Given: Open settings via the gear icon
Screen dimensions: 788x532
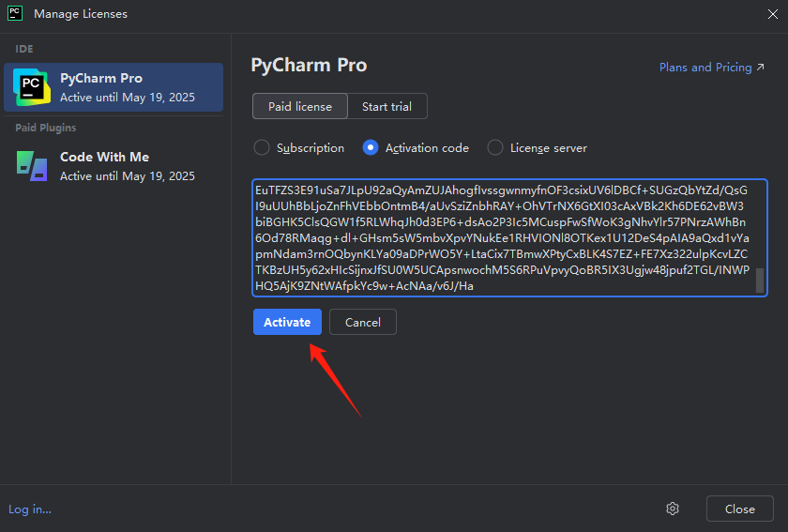Looking at the screenshot, I should tap(673, 509).
